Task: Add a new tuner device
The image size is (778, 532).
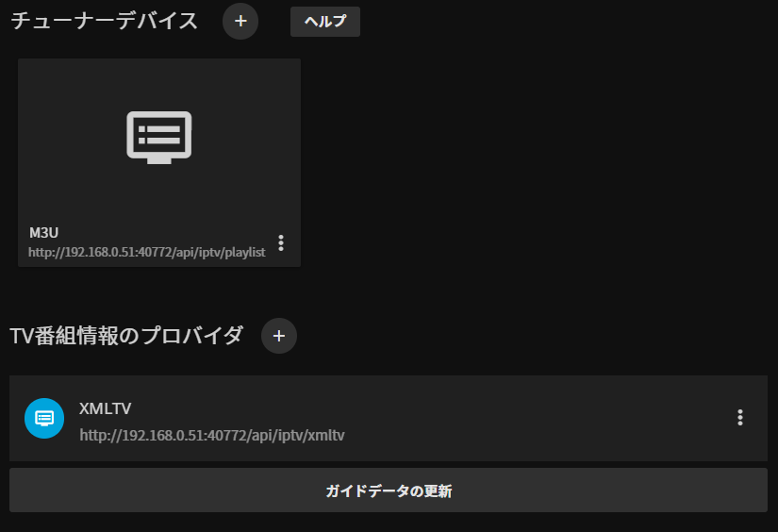Action: (x=240, y=22)
